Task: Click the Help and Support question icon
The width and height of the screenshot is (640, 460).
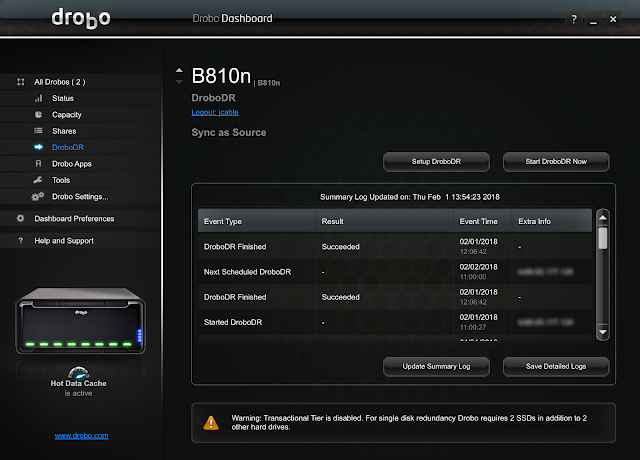Action: pyautogui.click(x=21, y=241)
